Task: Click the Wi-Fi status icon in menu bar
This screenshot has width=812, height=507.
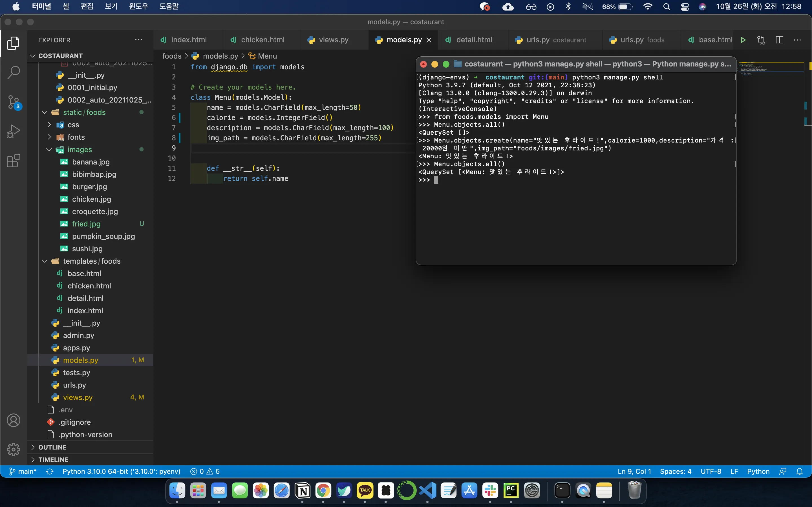Action: pyautogui.click(x=648, y=7)
